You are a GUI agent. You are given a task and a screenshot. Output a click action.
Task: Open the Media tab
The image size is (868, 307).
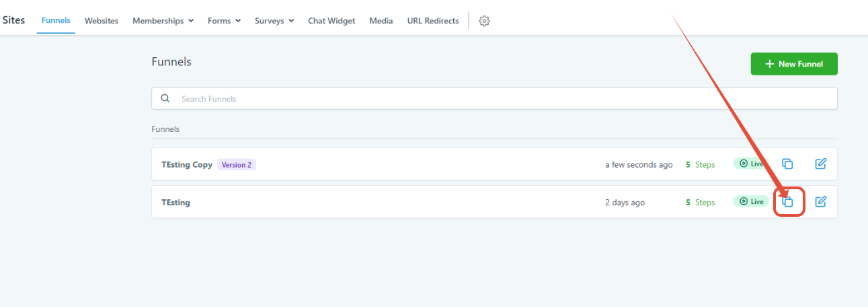tap(381, 21)
